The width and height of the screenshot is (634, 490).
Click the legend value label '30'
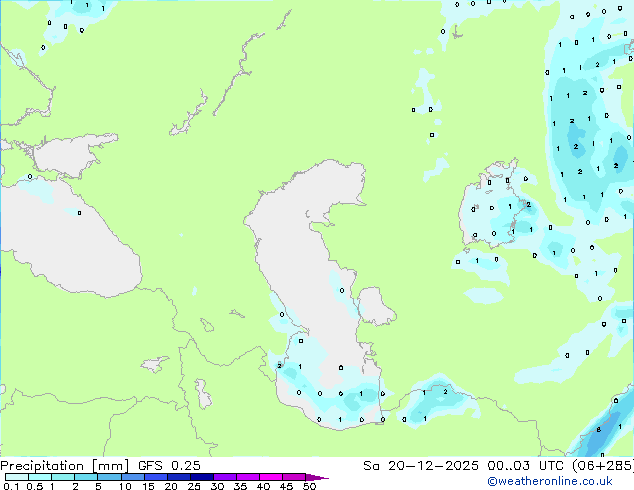[x=217, y=486]
